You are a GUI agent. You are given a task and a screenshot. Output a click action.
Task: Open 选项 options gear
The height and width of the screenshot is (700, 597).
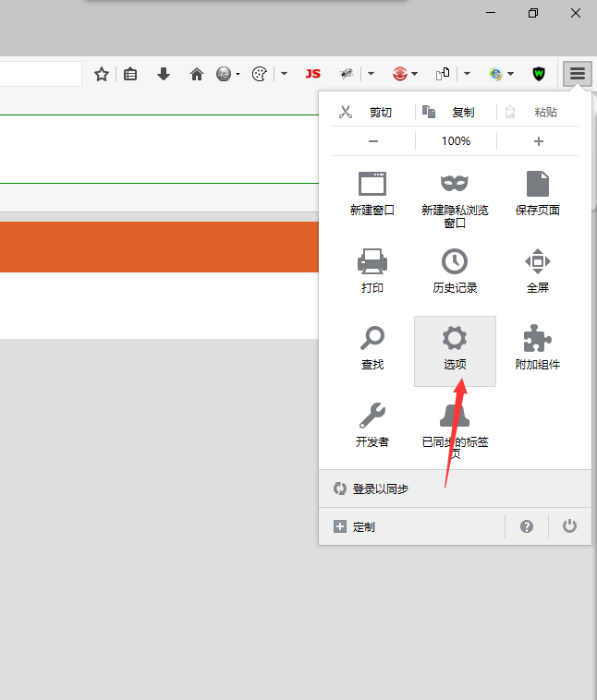click(455, 351)
